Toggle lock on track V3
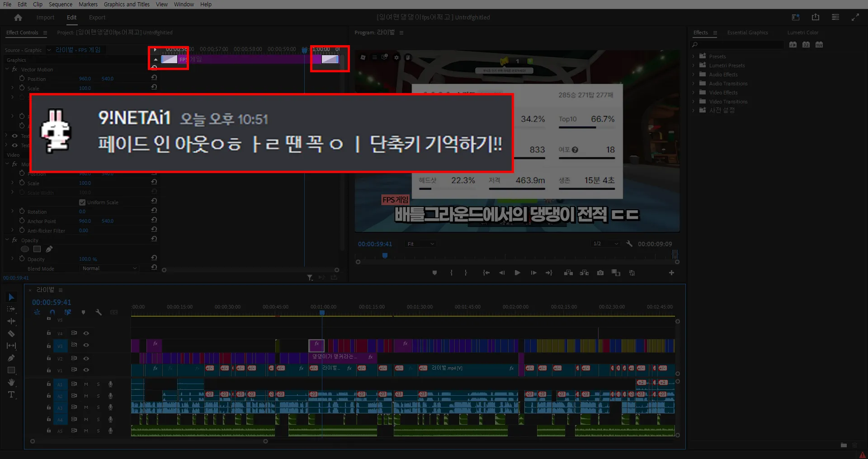Image resolution: width=868 pixels, height=459 pixels. pos(49,345)
